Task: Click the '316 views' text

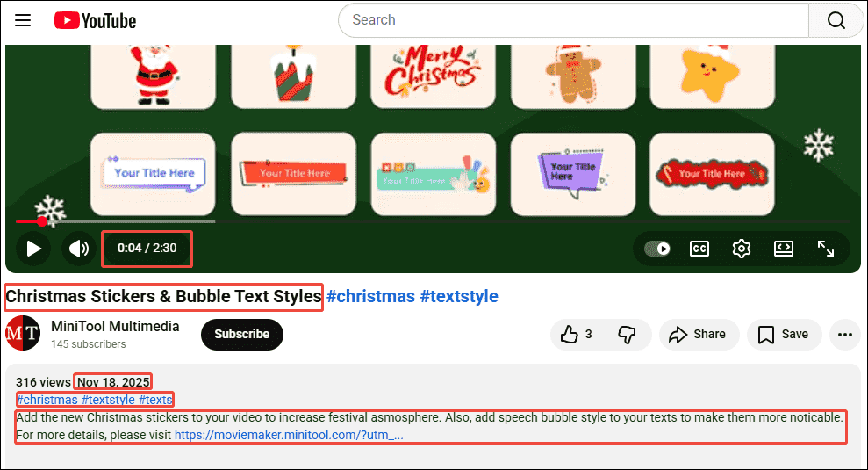Action: (43, 382)
